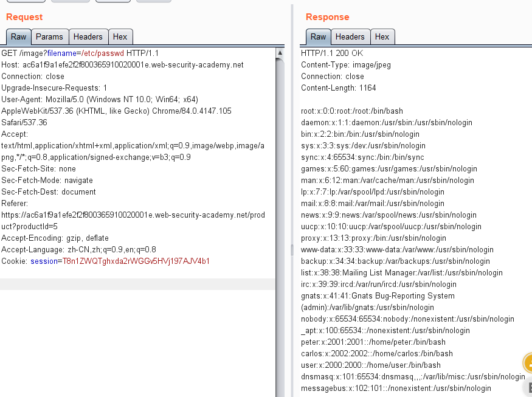Open the Response Hex tab
Image resolution: width=532 pixels, height=397 pixels.
(x=382, y=36)
